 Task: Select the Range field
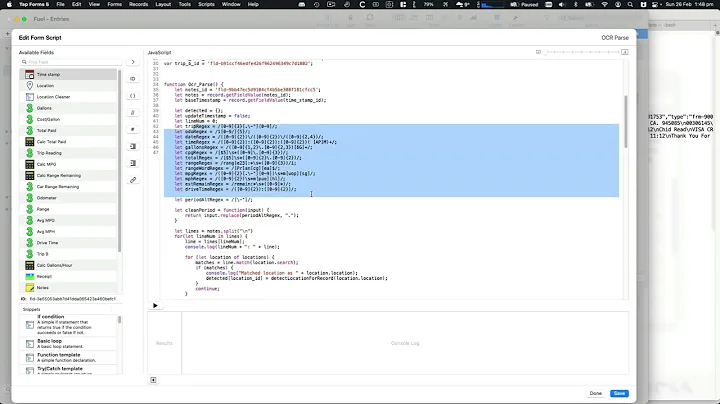click(x=69, y=209)
